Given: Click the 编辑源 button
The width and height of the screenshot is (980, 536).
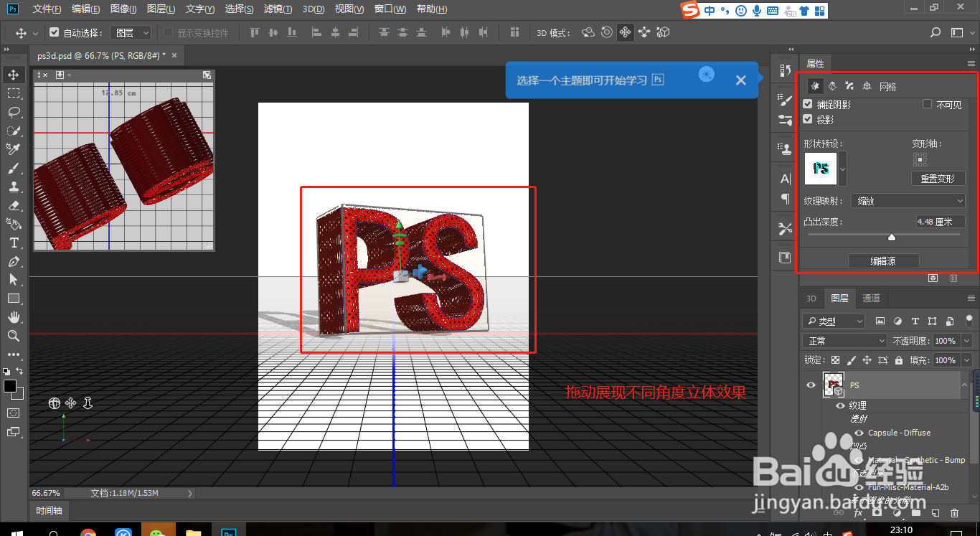Looking at the screenshot, I should coord(883,261).
